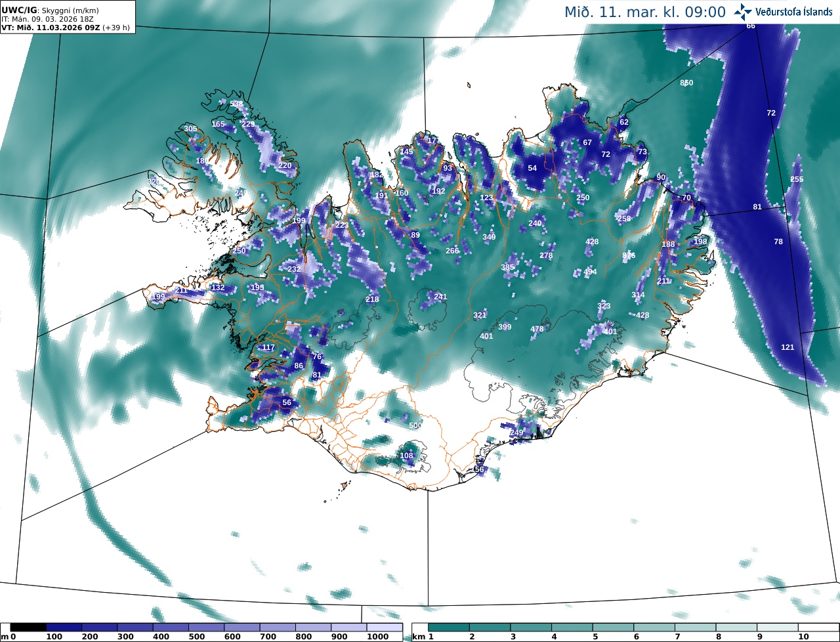Viewport: 840px width, 642px height.
Task: Click the 'UWC/IG: Skyggni (m/km)' title
Action: 51,11
